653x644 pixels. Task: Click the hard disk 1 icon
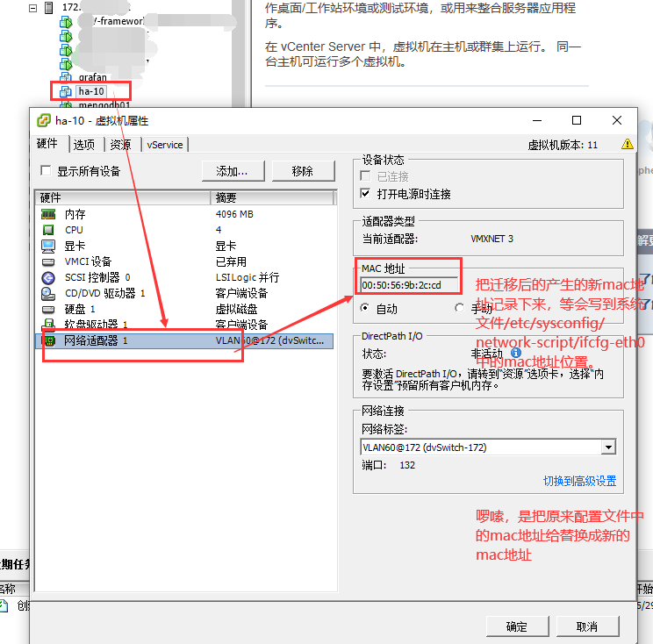point(48,310)
